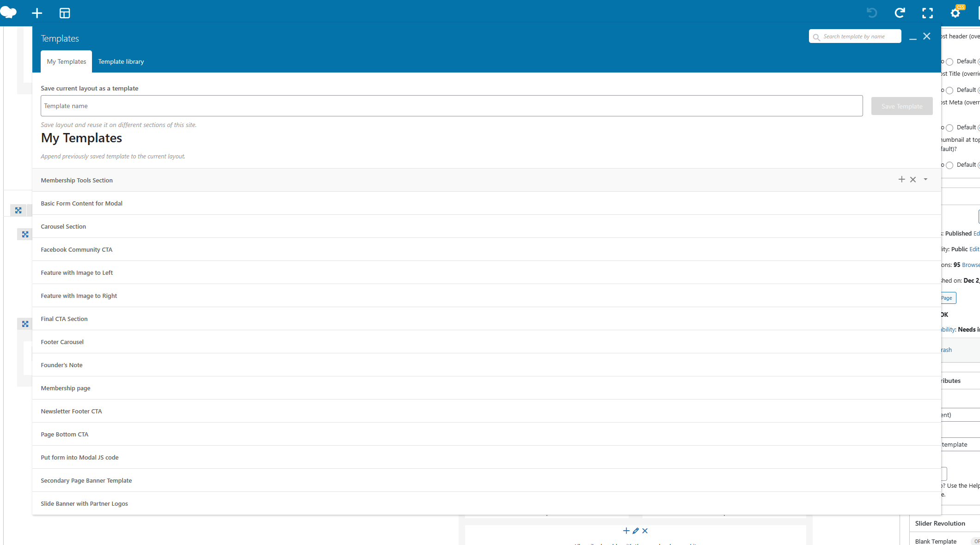The image size is (980, 545).
Task: Select Carousel Section template
Action: point(487,226)
